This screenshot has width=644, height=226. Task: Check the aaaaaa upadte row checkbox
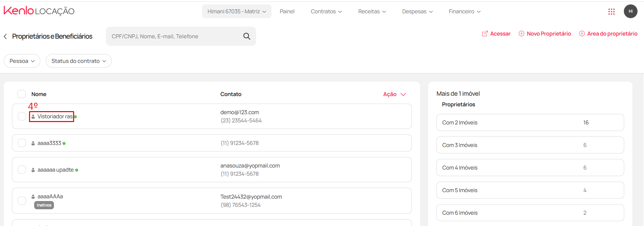click(x=22, y=170)
